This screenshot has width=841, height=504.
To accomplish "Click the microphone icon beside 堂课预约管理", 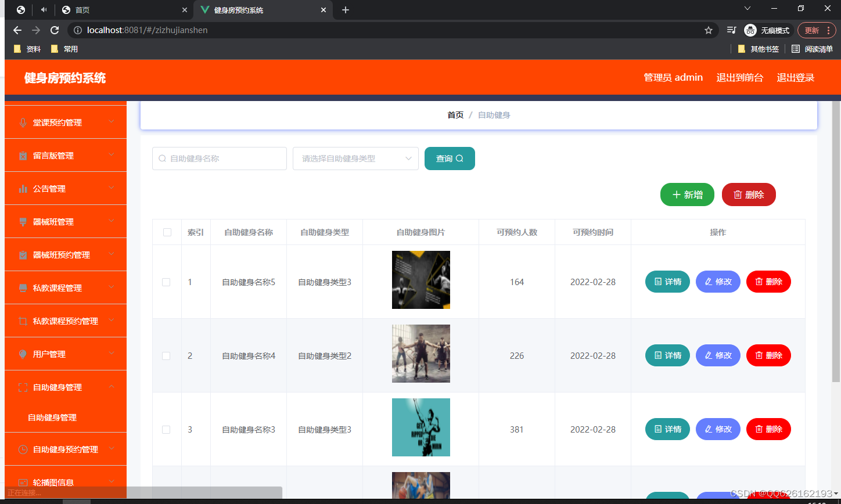I will 23,123.
